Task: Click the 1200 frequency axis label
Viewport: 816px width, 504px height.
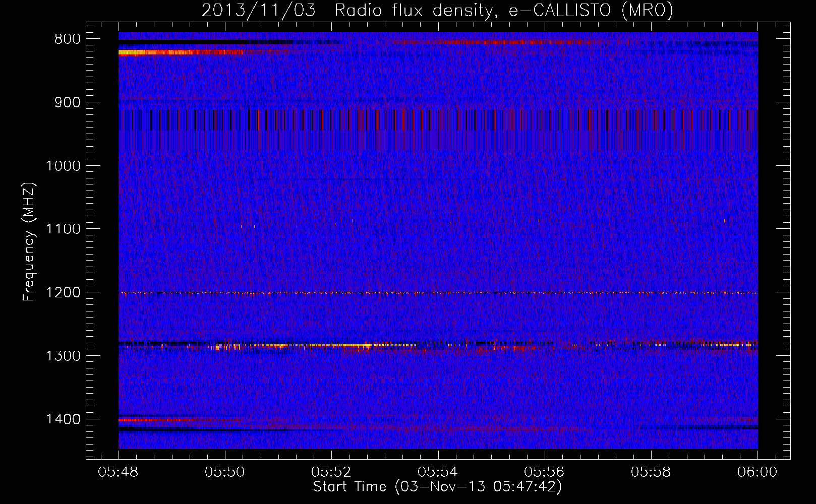Action: pos(63,292)
